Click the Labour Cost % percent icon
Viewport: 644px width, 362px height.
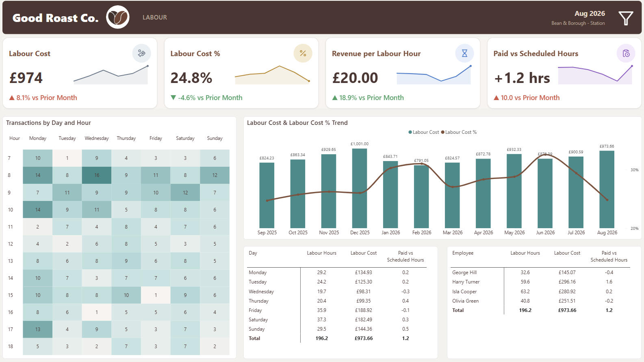[303, 53]
